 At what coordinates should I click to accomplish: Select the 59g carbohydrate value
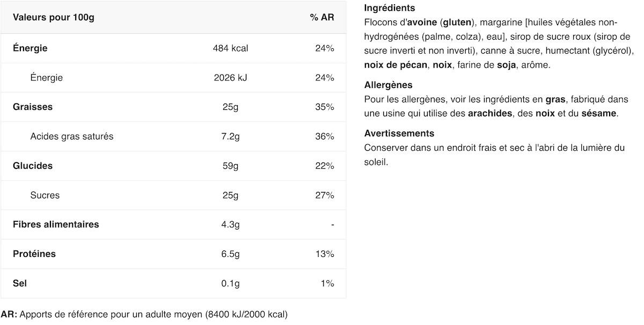230,166
